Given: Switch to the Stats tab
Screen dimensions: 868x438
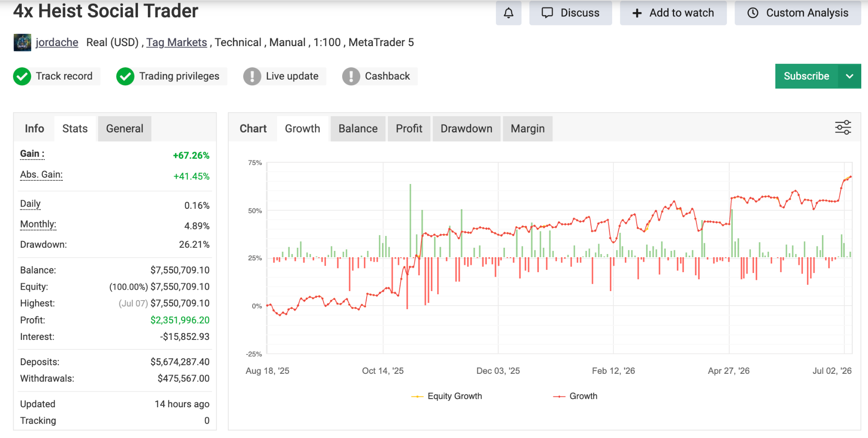Looking at the screenshot, I should coord(75,129).
